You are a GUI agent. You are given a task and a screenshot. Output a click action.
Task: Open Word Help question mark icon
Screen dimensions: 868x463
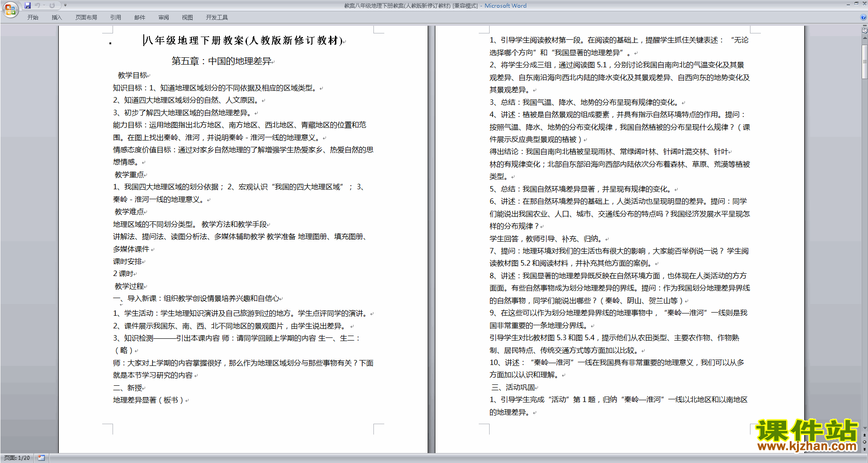863,18
